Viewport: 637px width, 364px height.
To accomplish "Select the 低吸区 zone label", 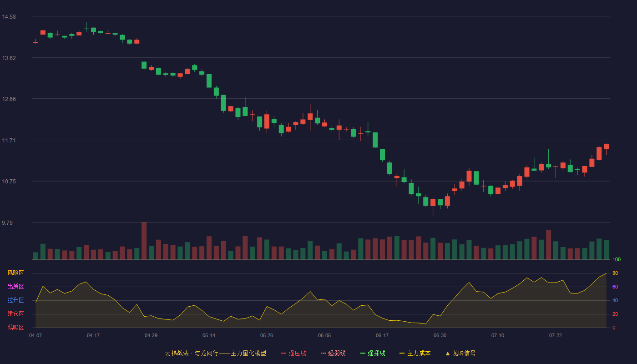I will 15,328.
